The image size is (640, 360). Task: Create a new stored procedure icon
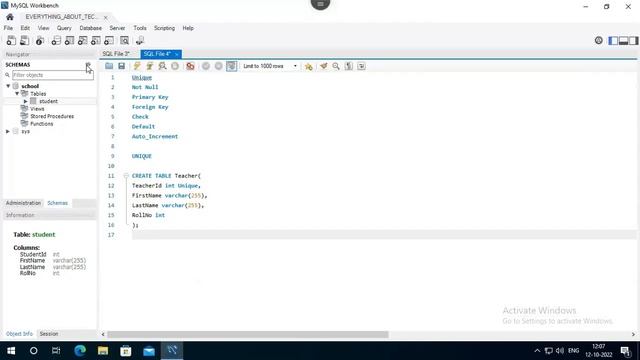pyautogui.click(x=96, y=40)
